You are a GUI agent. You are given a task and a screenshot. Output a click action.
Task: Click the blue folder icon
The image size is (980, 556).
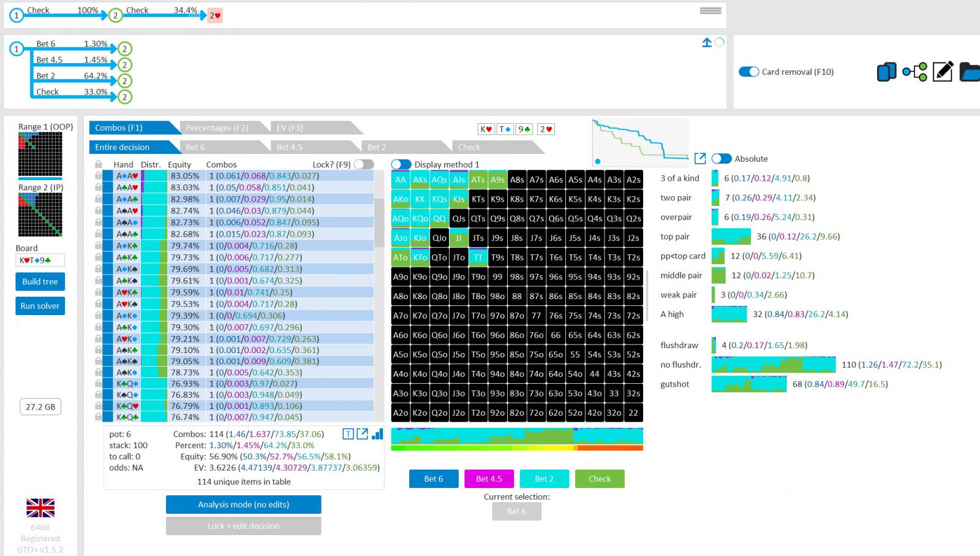pyautogui.click(x=970, y=72)
